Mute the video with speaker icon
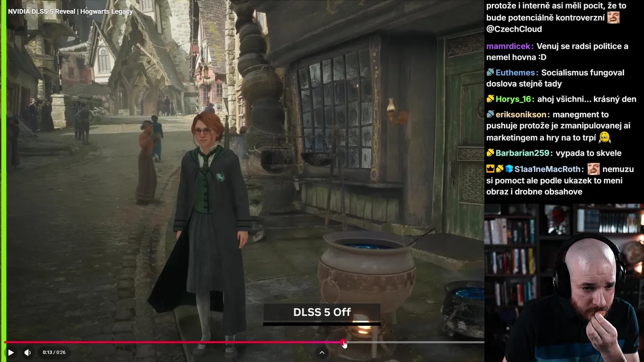This screenshot has width=644, height=362. tap(27, 352)
